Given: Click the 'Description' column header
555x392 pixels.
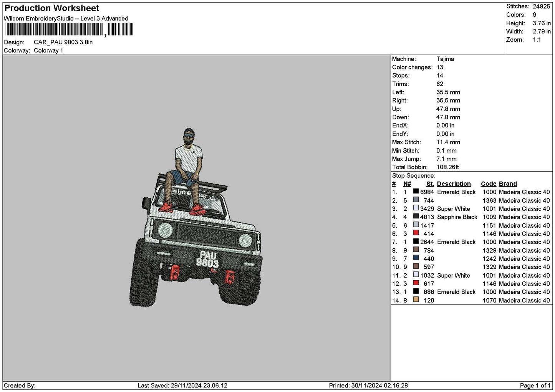Looking at the screenshot, I should [x=454, y=184].
